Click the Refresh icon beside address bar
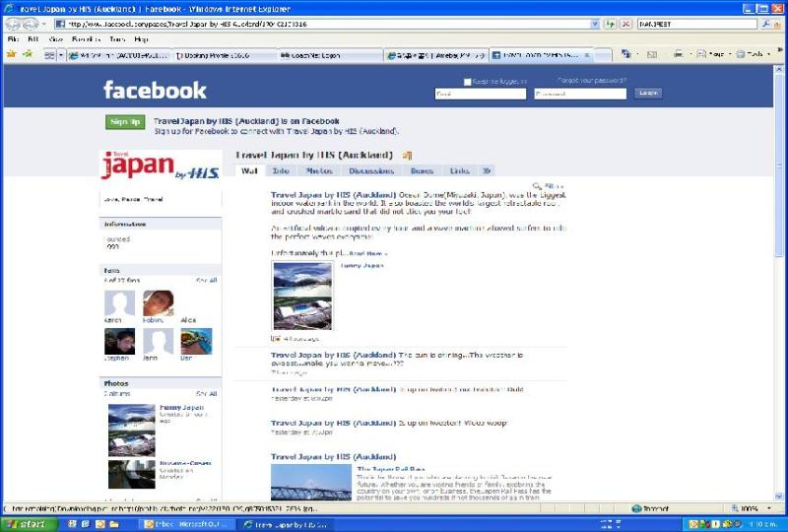The height and width of the screenshot is (532, 788). click(x=611, y=24)
